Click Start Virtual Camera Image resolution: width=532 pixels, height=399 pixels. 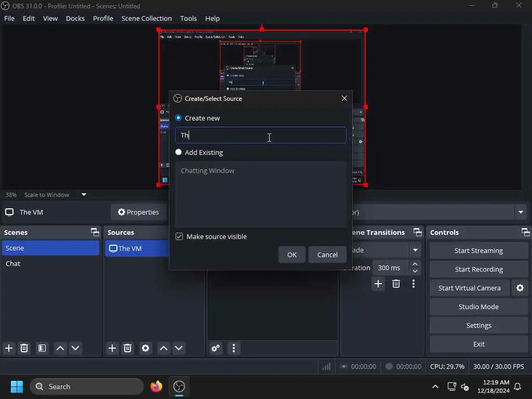click(x=470, y=288)
